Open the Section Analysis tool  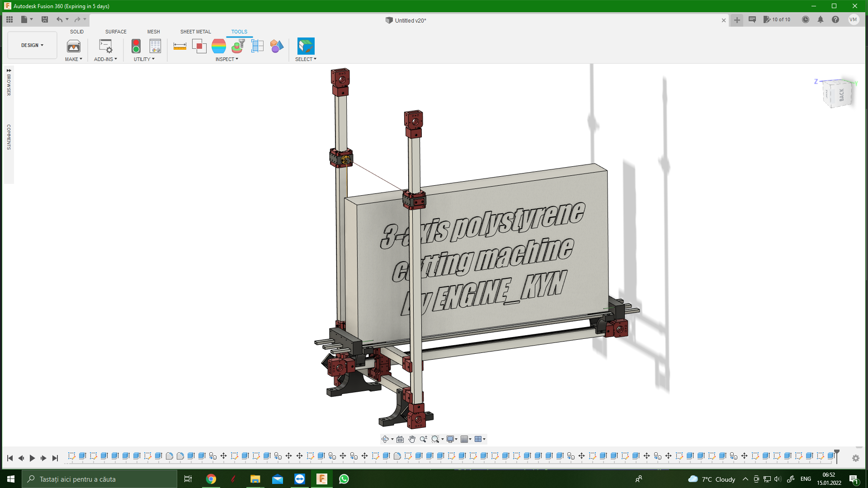257,46
